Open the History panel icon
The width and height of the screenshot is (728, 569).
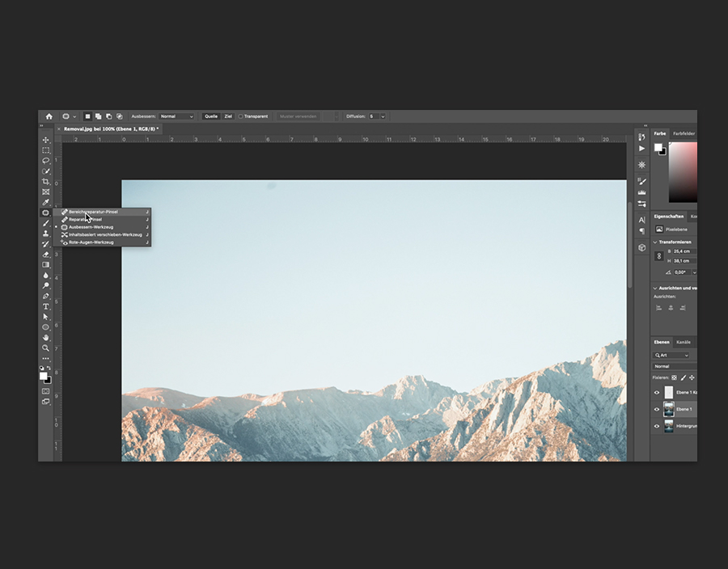[641, 137]
